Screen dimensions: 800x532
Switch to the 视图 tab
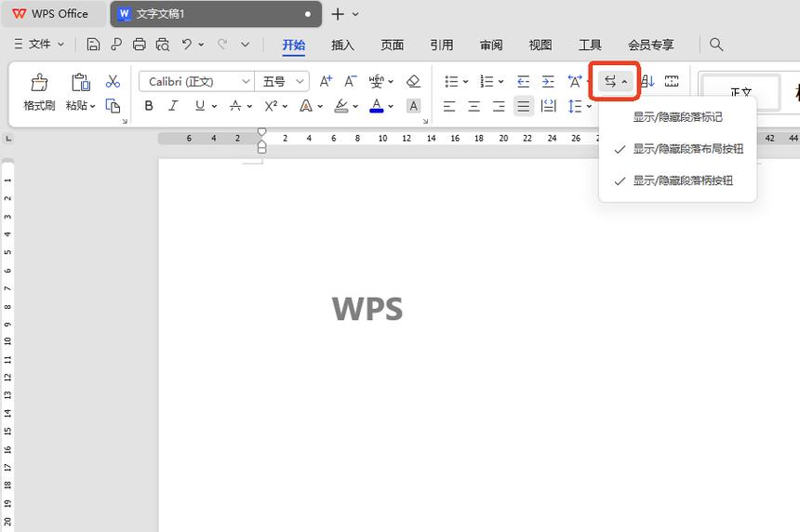tap(540, 45)
